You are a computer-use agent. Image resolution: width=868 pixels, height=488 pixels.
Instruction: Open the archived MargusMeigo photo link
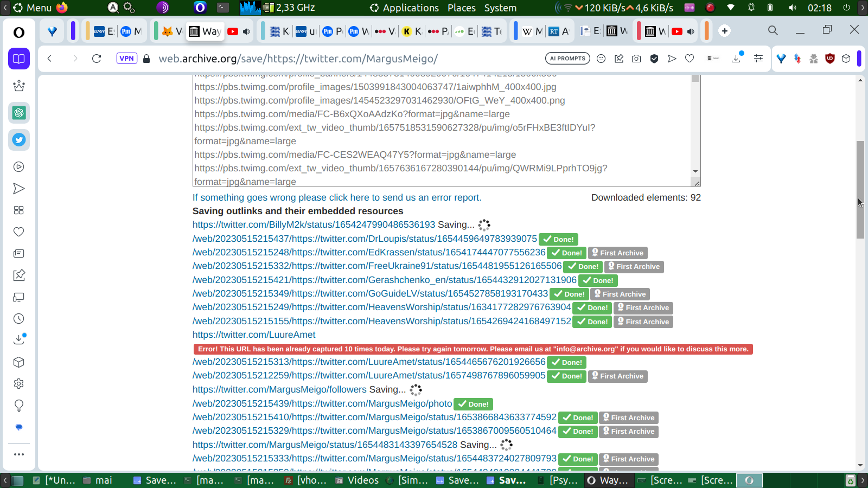322,403
